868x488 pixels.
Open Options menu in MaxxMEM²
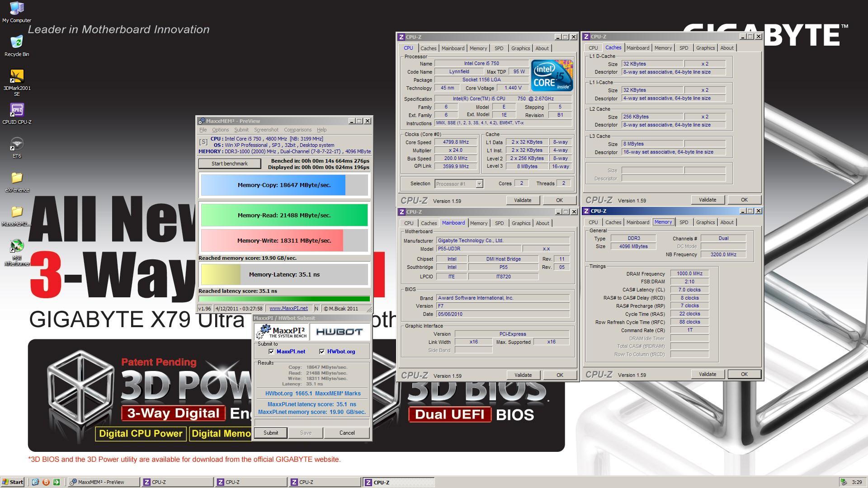pyautogui.click(x=221, y=130)
